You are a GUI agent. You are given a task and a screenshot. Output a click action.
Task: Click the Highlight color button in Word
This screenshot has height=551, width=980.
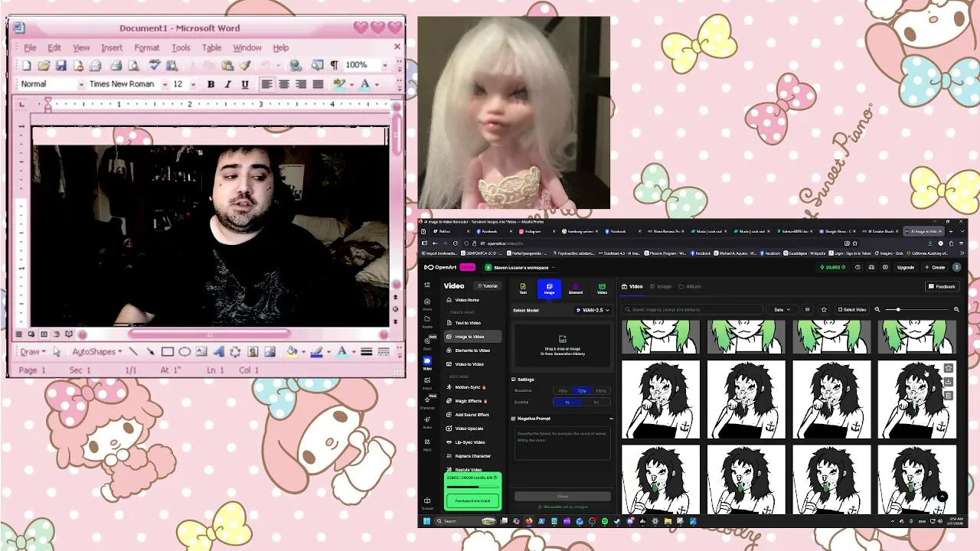tap(339, 84)
